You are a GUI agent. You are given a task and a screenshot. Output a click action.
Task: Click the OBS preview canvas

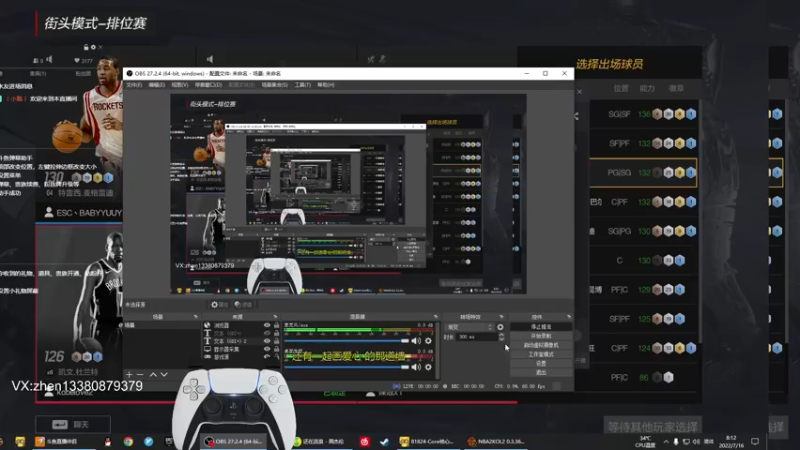[348, 194]
